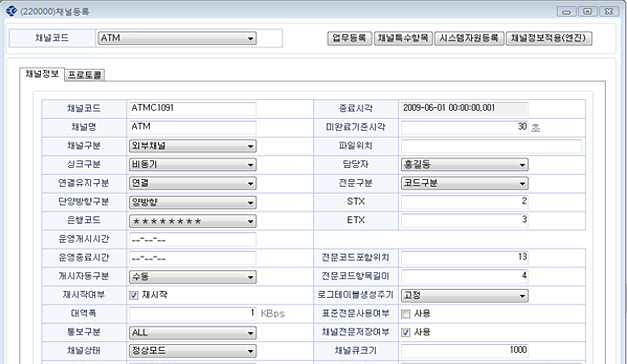Viewport: 627px width, 364px height.
Task: Open the 개시자동구분 dropdown showing 수동
Action: [192, 277]
